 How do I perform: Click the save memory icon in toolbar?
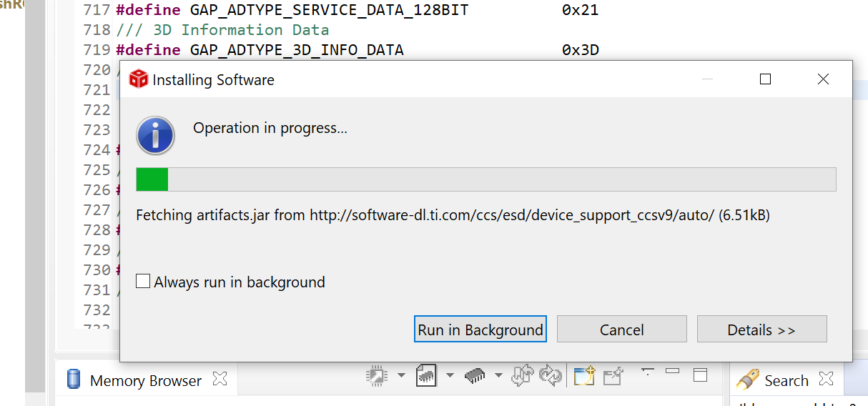click(x=426, y=375)
